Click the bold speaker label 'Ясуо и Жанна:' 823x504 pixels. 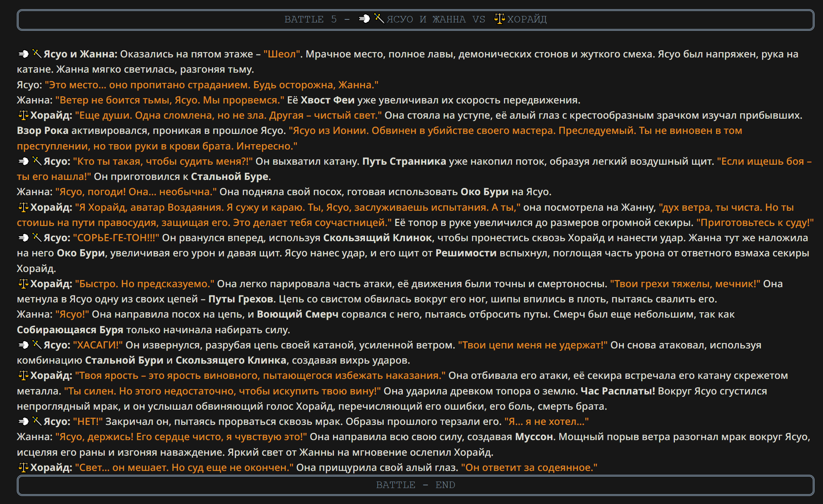click(x=81, y=54)
